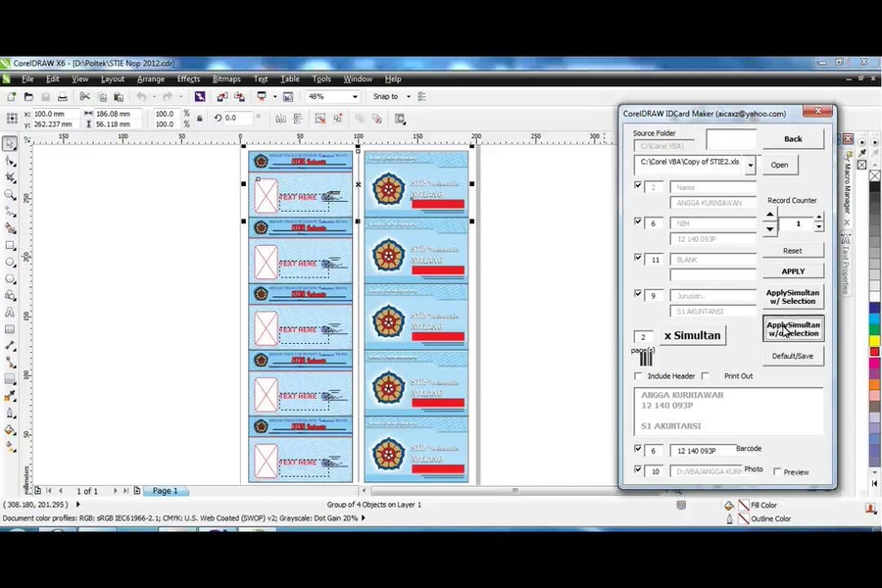882x588 pixels.
Task: Increase the Record Counter with up arrow
Action: 771,215
